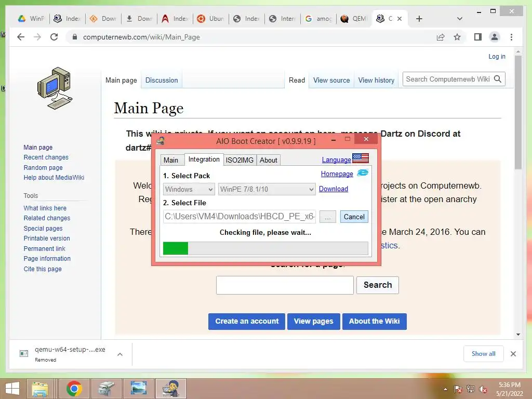The height and width of the screenshot is (399, 532).
Task: Expand qemu-w64-setup download options arrow
Action: (x=120, y=354)
